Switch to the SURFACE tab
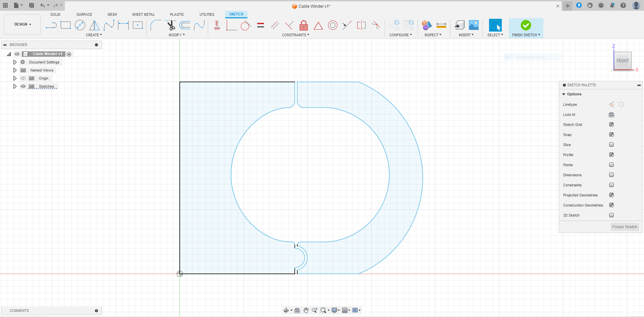The width and height of the screenshot is (644, 317). (84, 14)
